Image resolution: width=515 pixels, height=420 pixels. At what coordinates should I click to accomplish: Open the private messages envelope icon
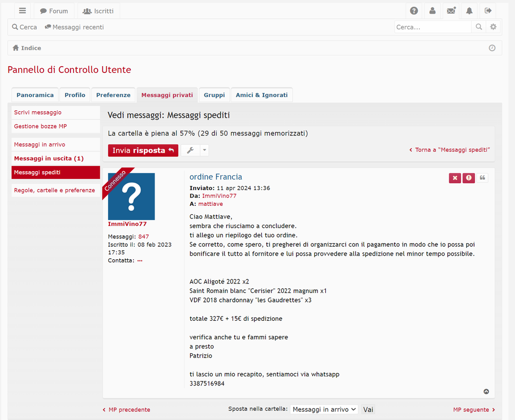click(x=451, y=11)
